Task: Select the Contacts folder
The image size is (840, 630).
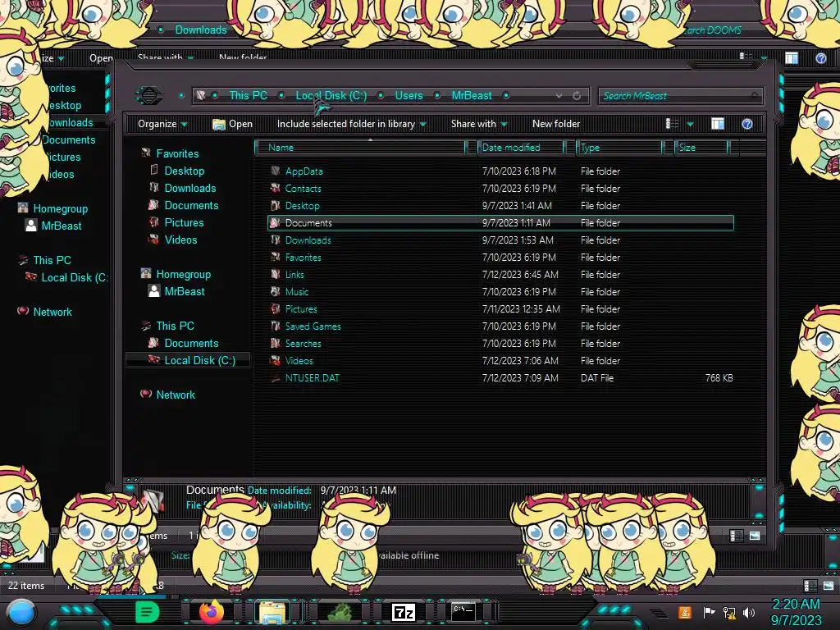Action: coord(303,189)
